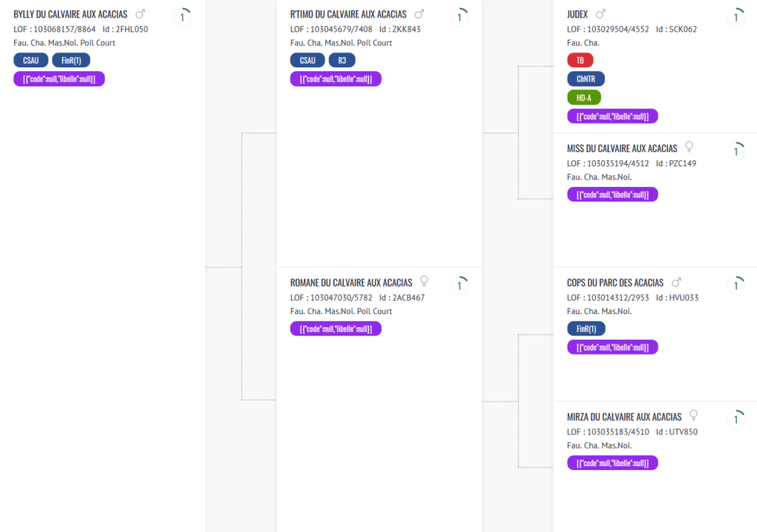Image resolution: width=757 pixels, height=532 pixels.
Task: Click circular rating badge on COPS card
Action: pyautogui.click(x=736, y=286)
